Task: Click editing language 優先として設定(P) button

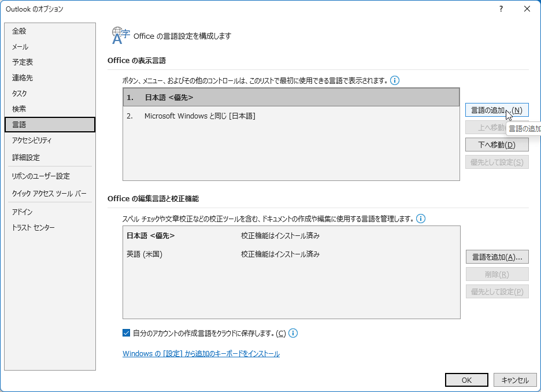Action: point(497,291)
